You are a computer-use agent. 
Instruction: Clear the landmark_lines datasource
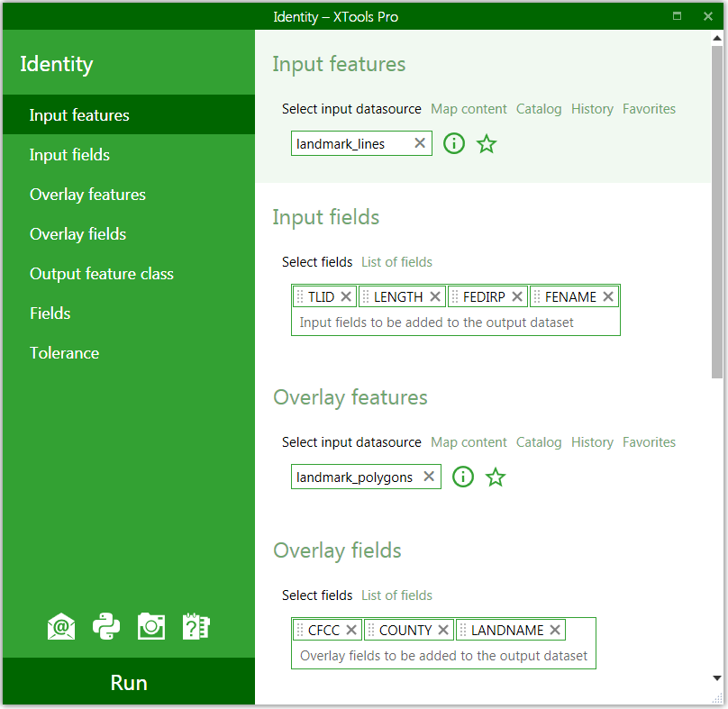[420, 143]
